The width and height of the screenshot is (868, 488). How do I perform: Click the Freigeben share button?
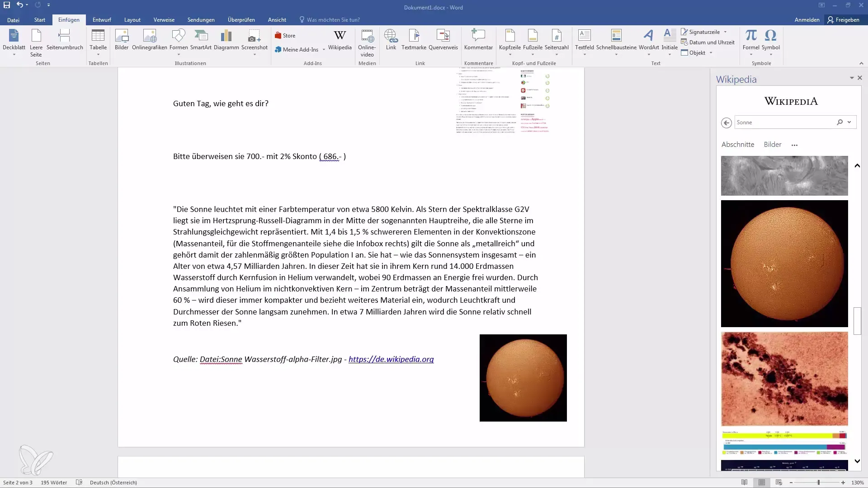(844, 20)
